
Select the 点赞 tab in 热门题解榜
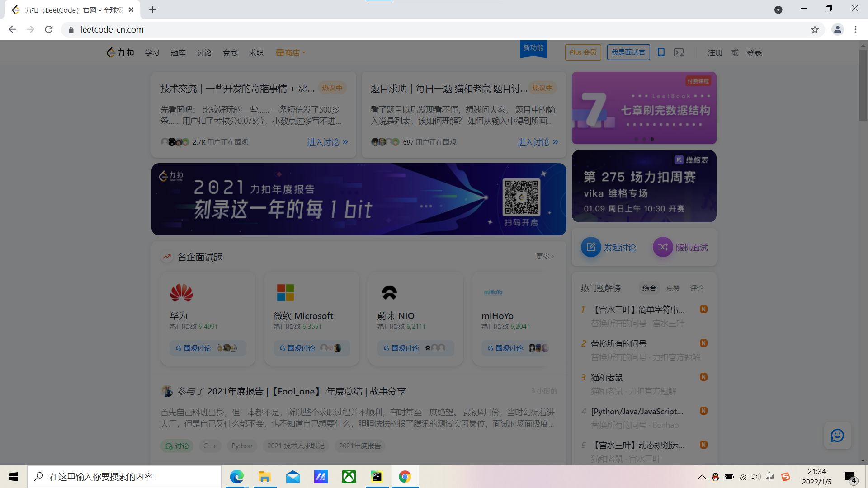(x=673, y=288)
